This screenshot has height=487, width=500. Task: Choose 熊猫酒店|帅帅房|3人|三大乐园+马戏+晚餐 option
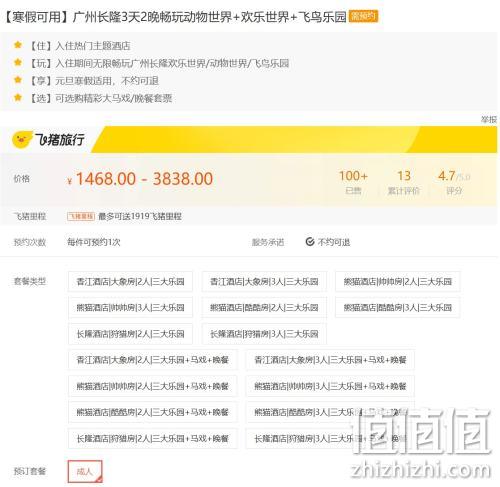tap(330, 386)
